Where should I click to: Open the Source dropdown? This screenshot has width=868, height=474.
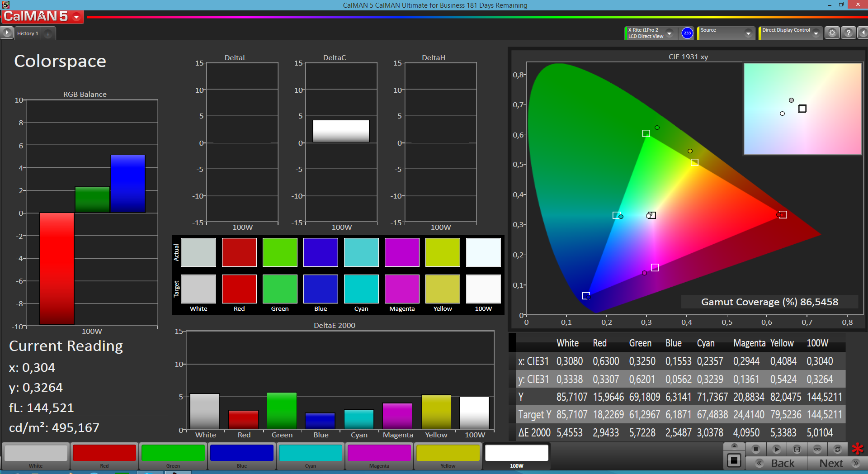coord(748,33)
